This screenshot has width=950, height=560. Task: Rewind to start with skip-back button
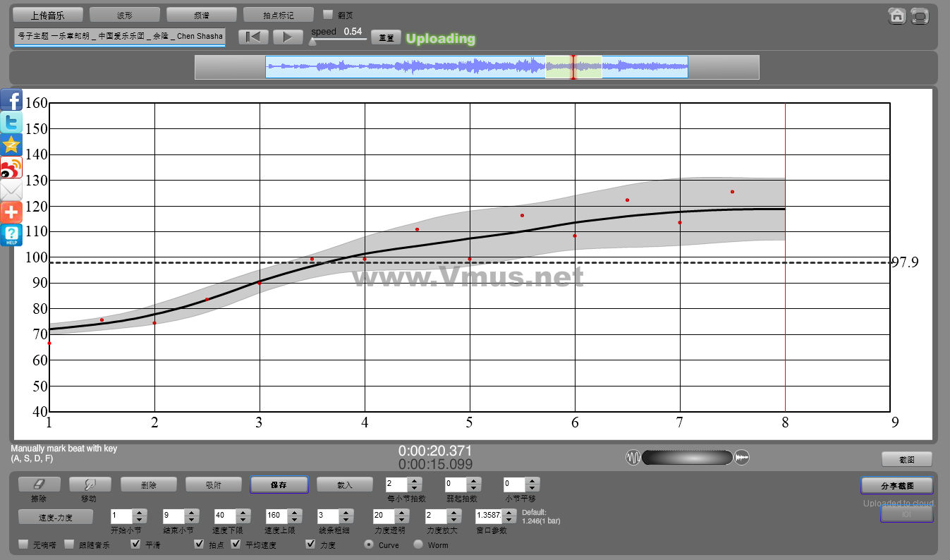point(252,37)
